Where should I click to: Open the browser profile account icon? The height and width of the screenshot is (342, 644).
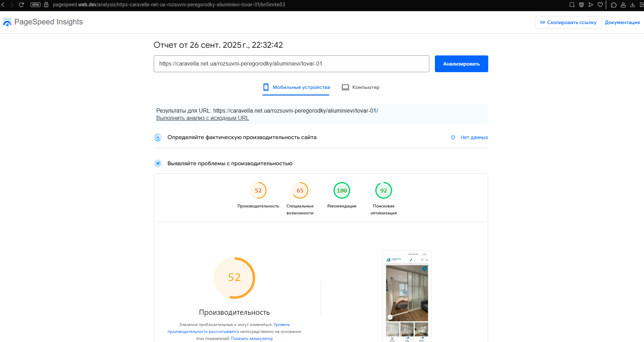(623, 5)
